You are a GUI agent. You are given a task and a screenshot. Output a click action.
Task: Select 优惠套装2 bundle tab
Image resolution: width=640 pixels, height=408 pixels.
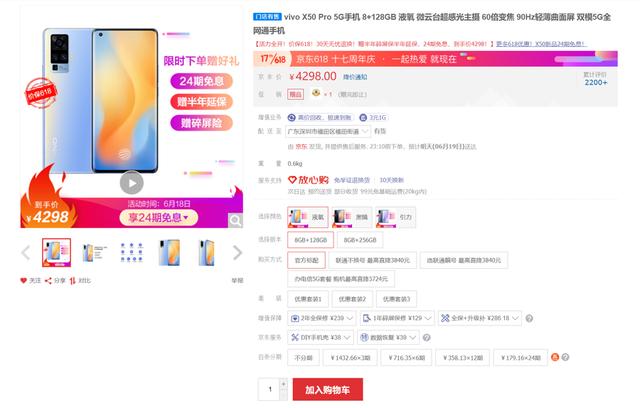point(352,299)
